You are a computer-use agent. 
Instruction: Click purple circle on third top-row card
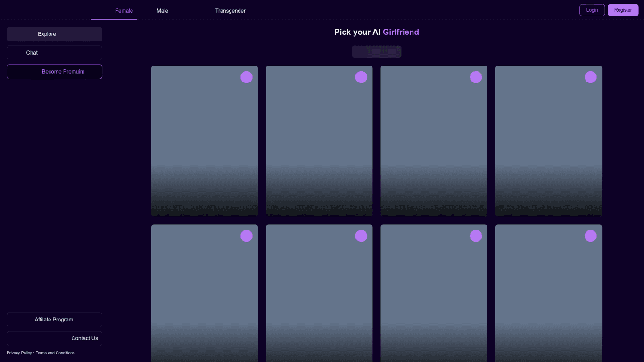click(x=476, y=77)
